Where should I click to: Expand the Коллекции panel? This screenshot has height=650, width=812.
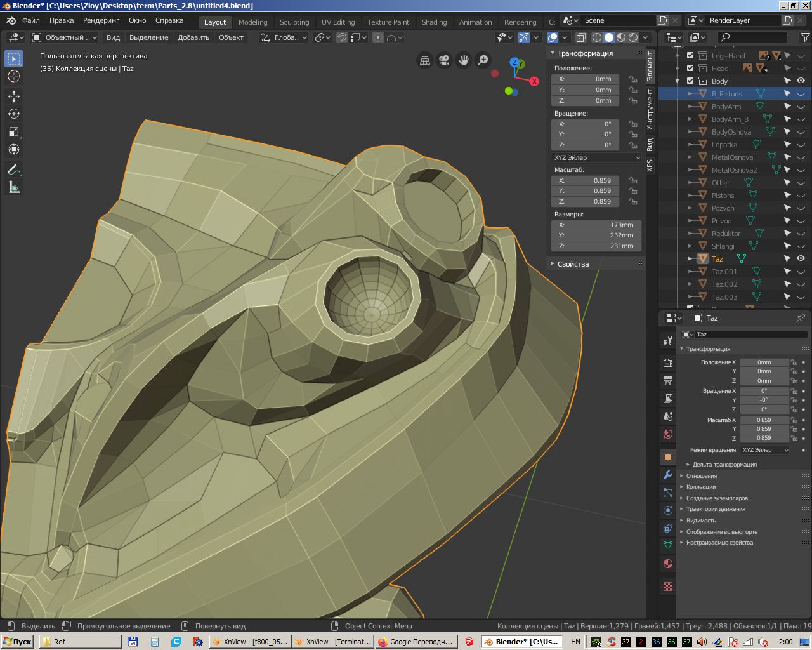pyautogui.click(x=700, y=487)
